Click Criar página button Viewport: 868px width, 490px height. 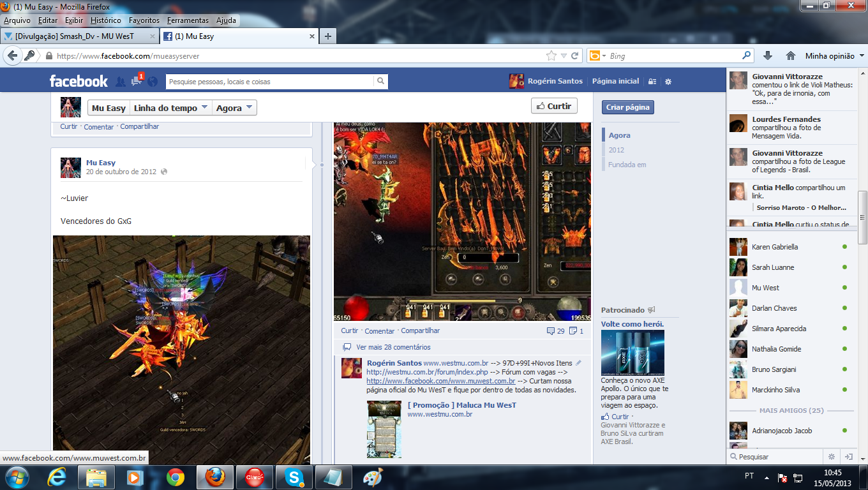point(628,107)
